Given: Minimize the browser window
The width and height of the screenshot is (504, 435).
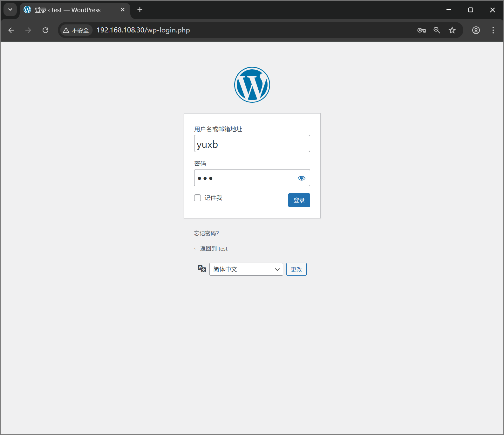Looking at the screenshot, I should point(449,10).
